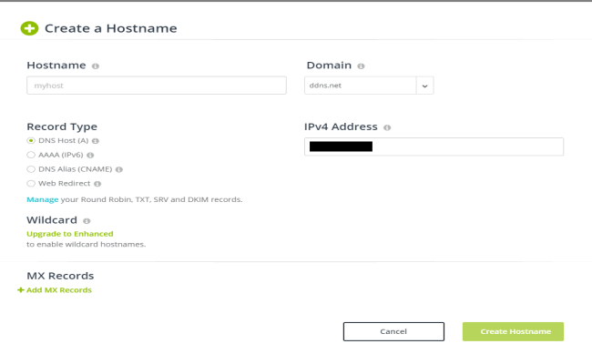Click the info icon next to IPv4 Address
This screenshot has height=364, width=592.
click(387, 128)
